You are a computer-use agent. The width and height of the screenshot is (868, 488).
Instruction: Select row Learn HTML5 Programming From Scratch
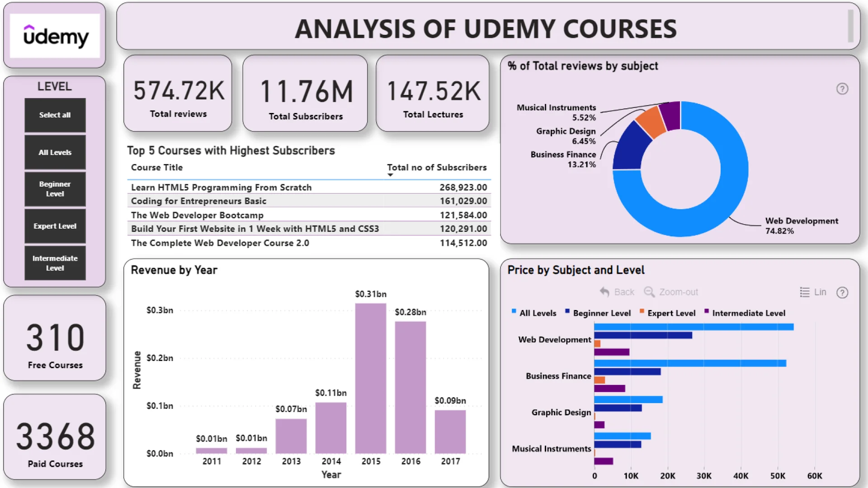point(309,188)
